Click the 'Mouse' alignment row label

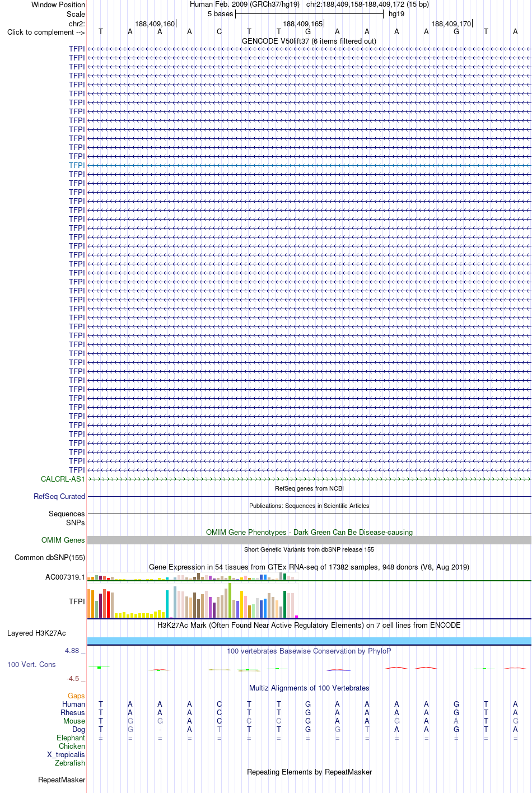coord(74,721)
